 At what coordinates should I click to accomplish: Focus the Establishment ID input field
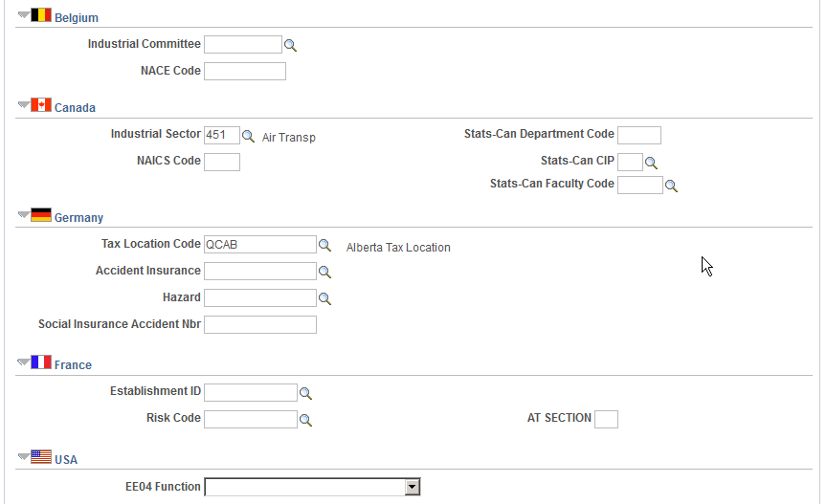tap(251, 393)
